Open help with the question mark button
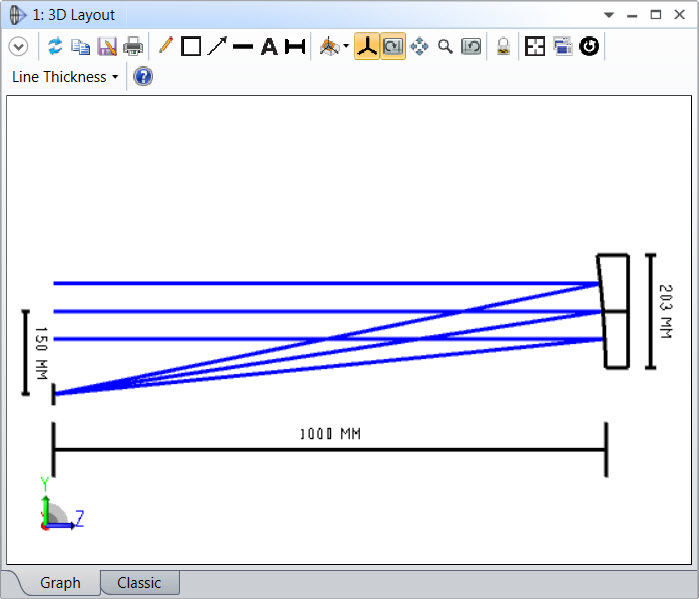Image resolution: width=699 pixels, height=599 pixels. pyautogui.click(x=143, y=77)
